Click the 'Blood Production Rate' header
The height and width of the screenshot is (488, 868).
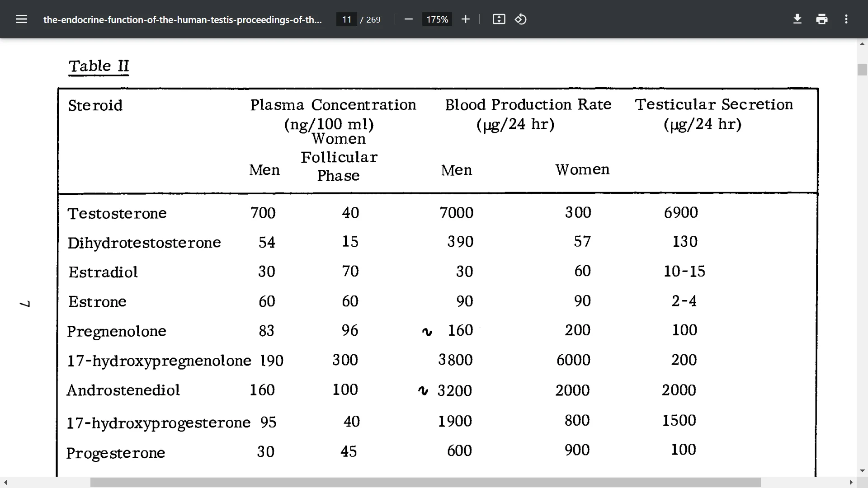[x=528, y=104]
